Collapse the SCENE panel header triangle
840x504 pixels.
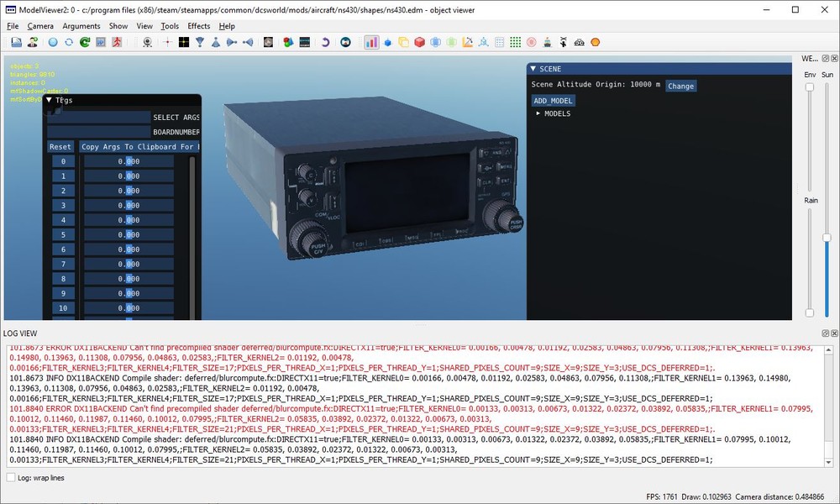point(533,69)
